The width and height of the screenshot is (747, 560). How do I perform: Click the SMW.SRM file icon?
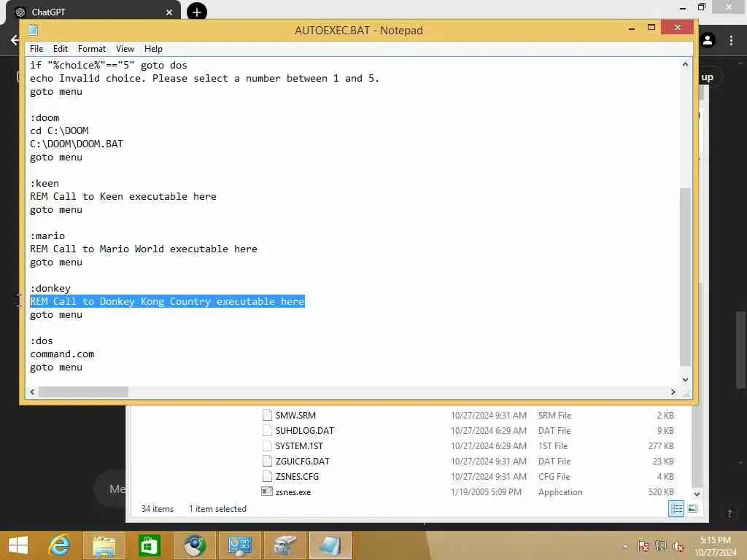coord(267,415)
